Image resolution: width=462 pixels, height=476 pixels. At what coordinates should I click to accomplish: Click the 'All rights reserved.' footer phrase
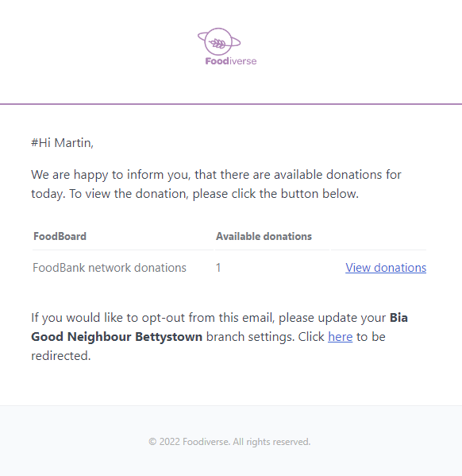coord(271,442)
